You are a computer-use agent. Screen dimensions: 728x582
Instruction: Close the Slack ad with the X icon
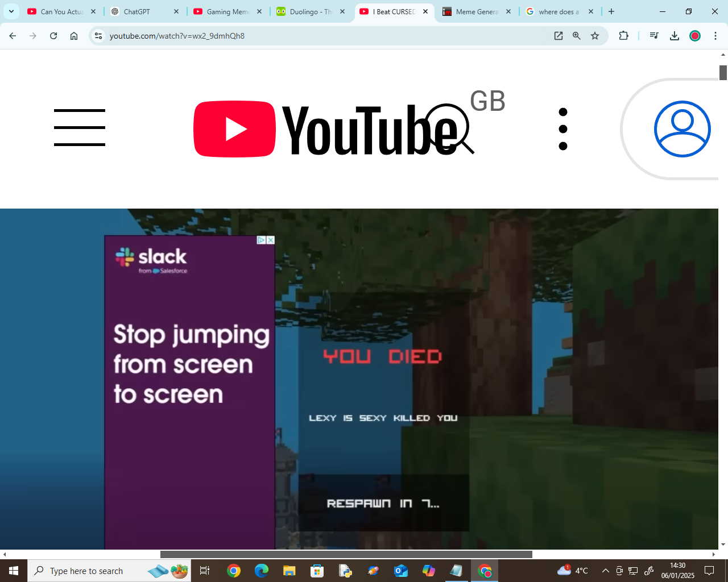271,240
